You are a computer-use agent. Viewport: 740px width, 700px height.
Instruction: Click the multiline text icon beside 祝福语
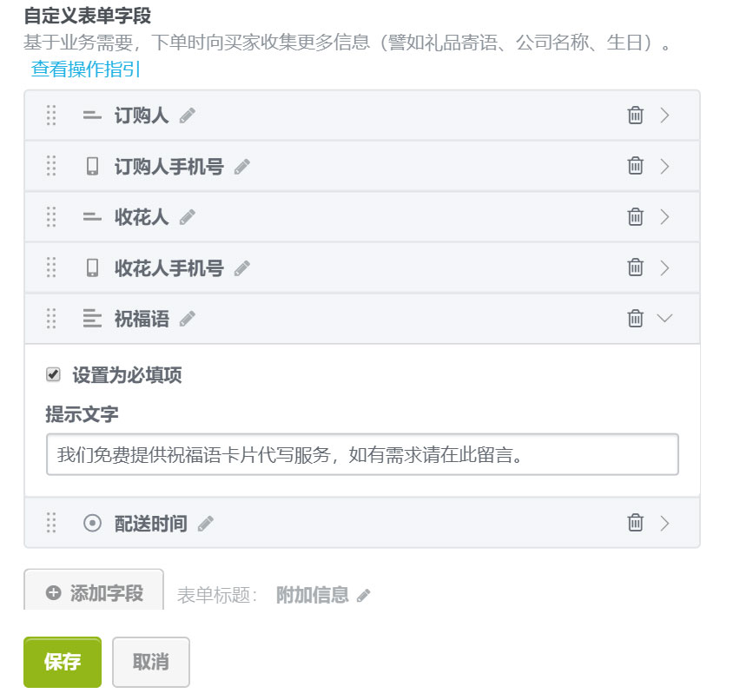[92, 318]
